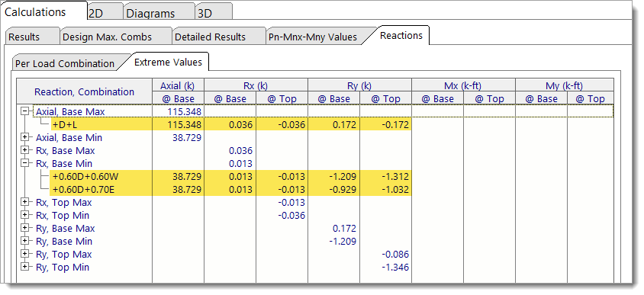This screenshot has width=644, height=295.
Task: Click the Rx (k) column header
Action: coord(256,85)
